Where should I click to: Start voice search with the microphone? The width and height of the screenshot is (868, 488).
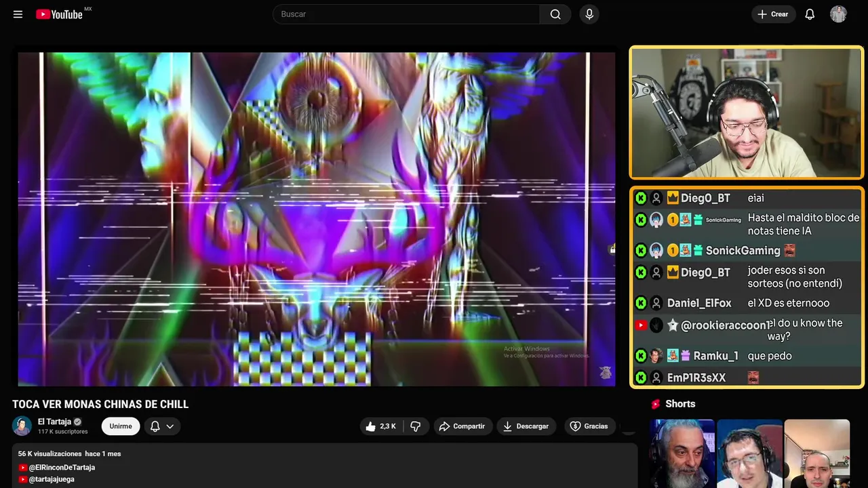pos(589,14)
